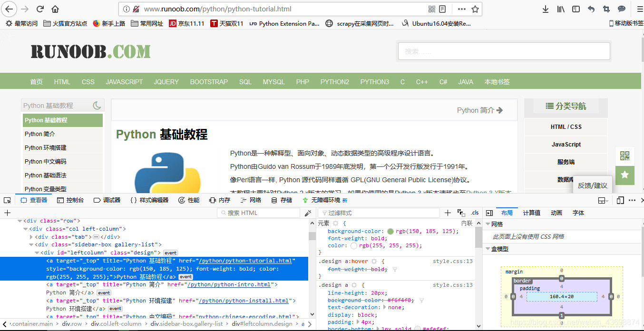Toggle pseudo-class lock for .design a:hover rule

pos(374,261)
